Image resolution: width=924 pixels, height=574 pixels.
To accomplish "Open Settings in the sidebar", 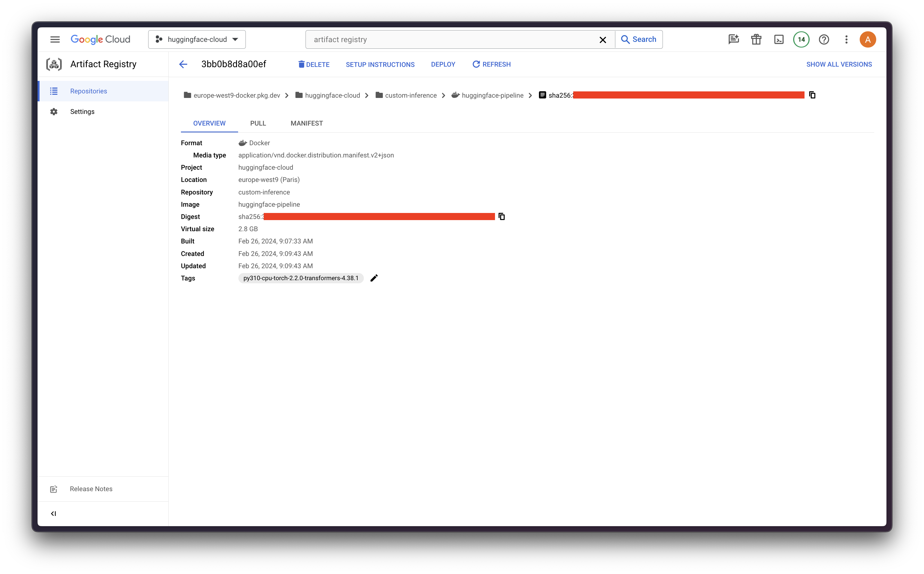I will (x=82, y=112).
